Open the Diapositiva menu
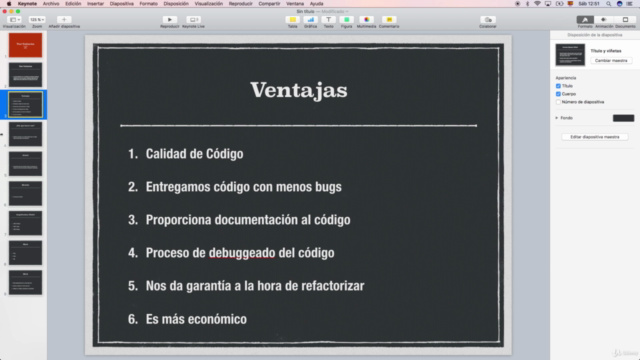 [122, 4]
